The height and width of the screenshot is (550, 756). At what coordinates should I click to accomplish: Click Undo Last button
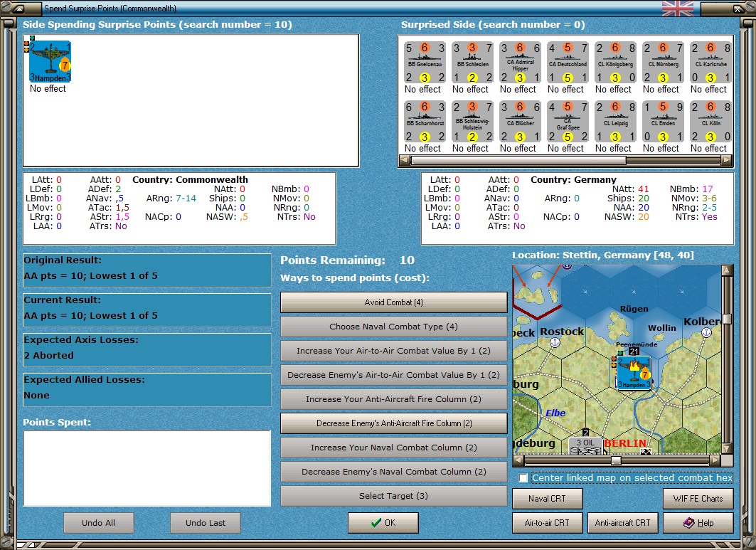(x=206, y=523)
